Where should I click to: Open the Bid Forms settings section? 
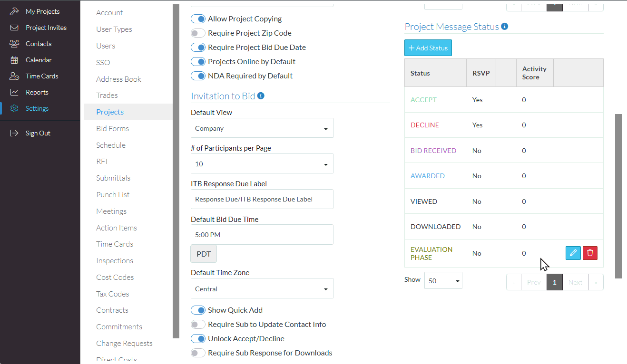[112, 128]
